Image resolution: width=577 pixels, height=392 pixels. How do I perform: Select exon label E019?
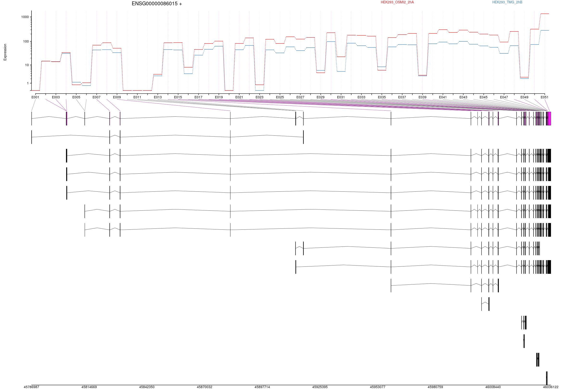(219, 97)
